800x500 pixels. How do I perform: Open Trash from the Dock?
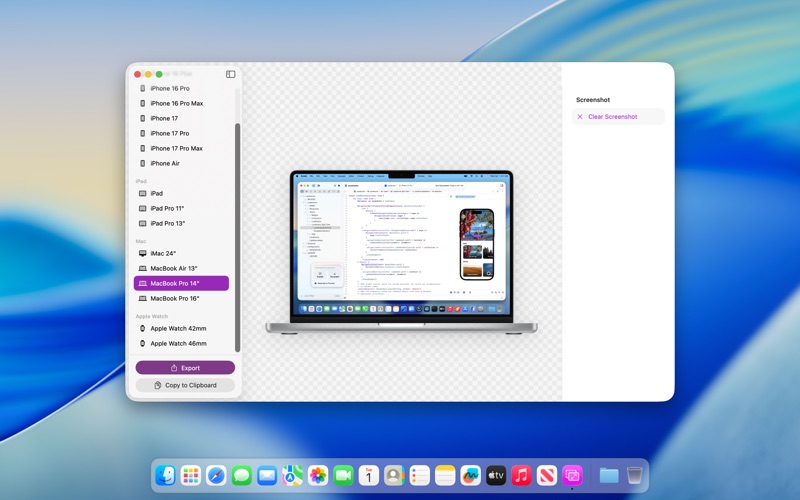pyautogui.click(x=634, y=476)
